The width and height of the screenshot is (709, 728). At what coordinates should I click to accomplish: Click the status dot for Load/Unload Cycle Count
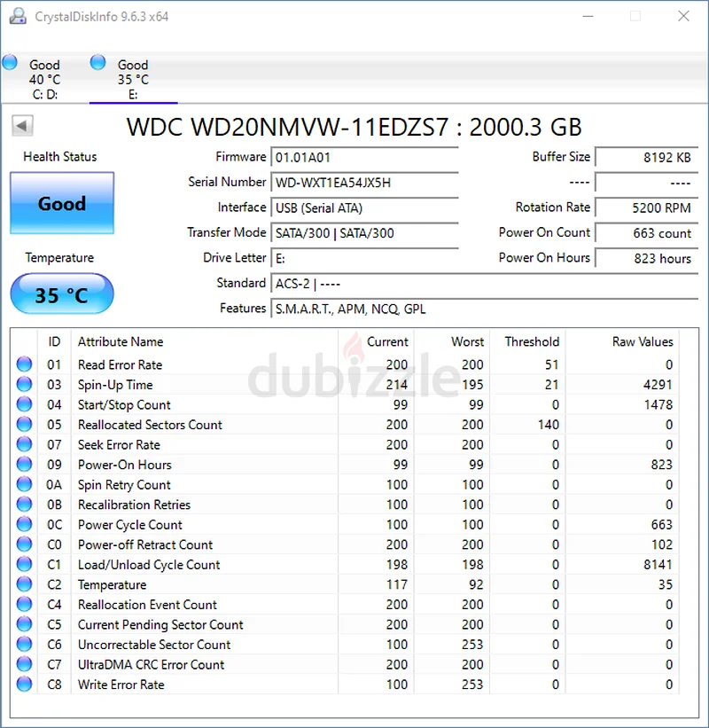pos(24,564)
